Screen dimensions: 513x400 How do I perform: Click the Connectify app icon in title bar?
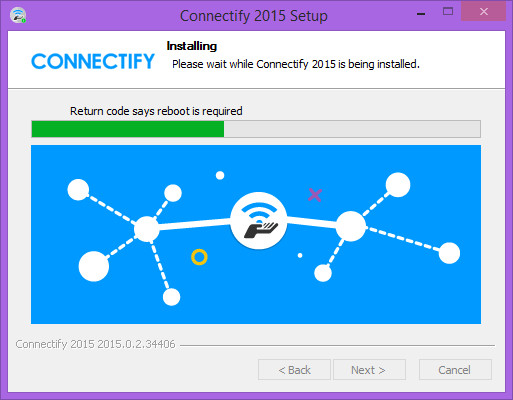18,15
